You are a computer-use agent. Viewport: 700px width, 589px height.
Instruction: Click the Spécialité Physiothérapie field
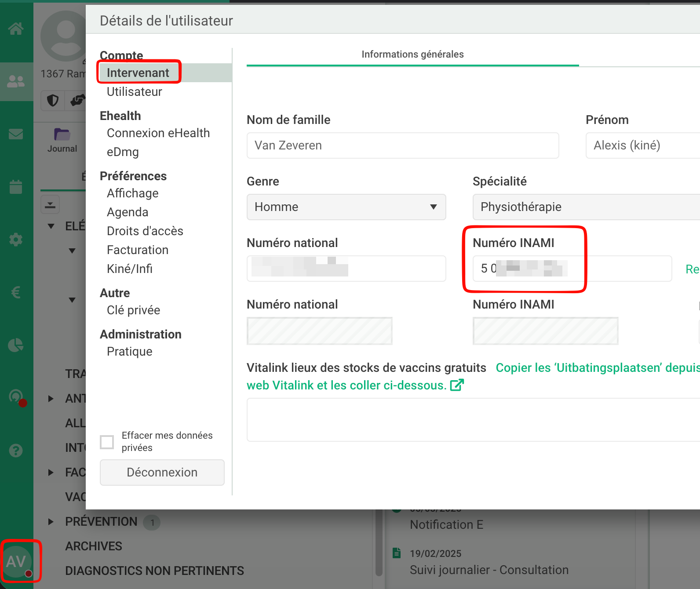click(586, 207)
